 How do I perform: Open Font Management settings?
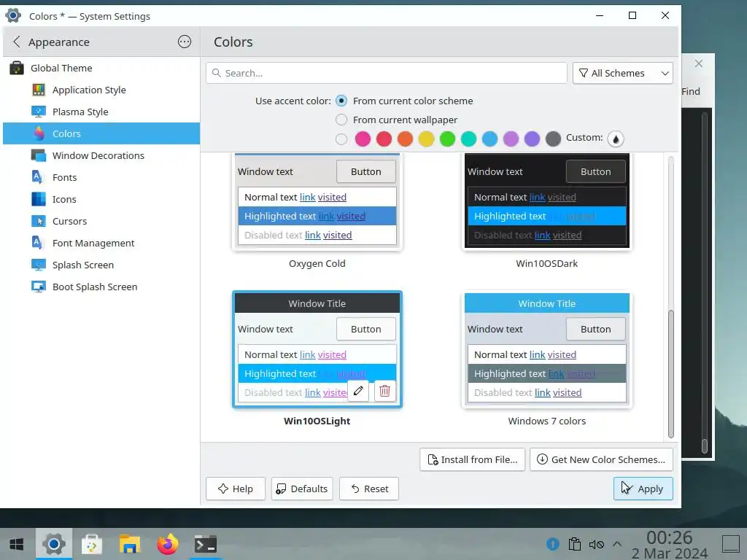pyautogui.click(x=101, y=244)
